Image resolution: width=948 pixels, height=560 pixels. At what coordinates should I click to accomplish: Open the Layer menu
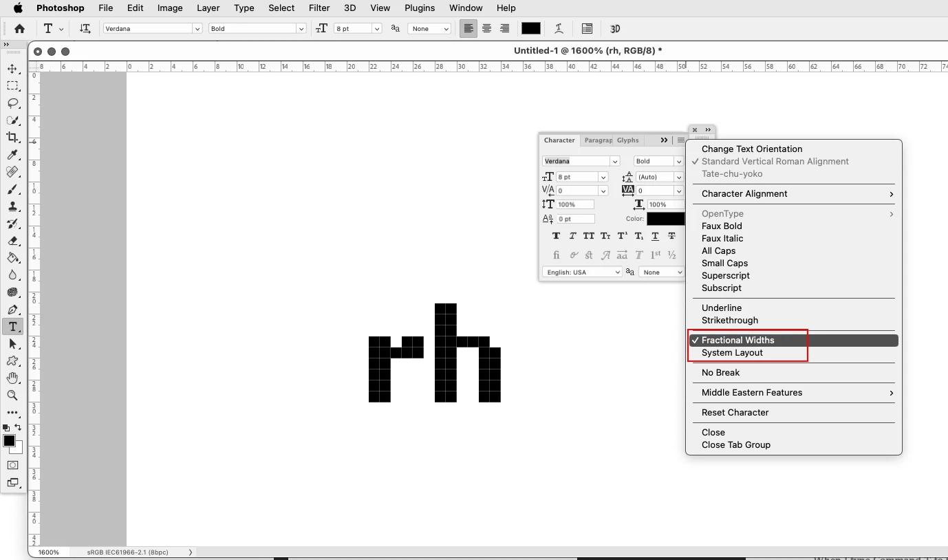[208, 8]
